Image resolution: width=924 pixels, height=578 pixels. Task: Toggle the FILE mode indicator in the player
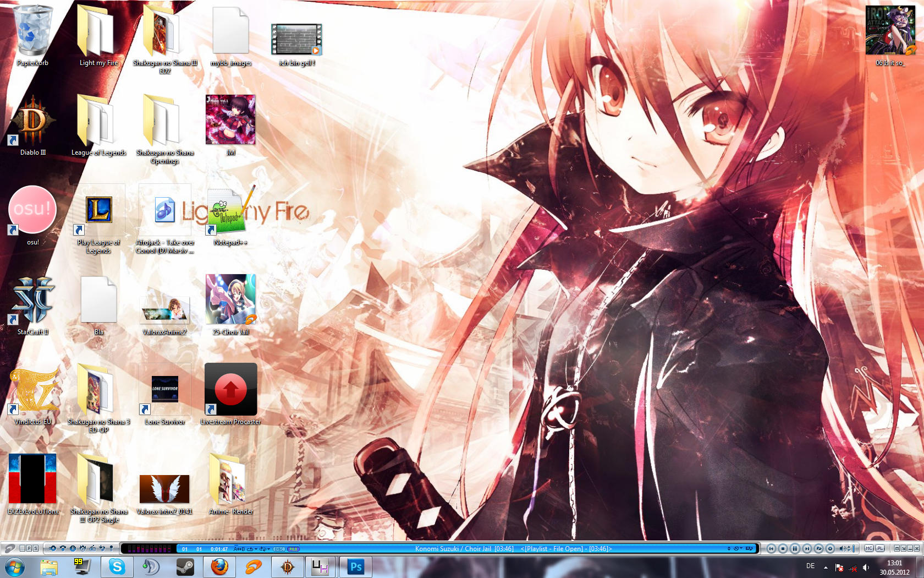(293, 549)
